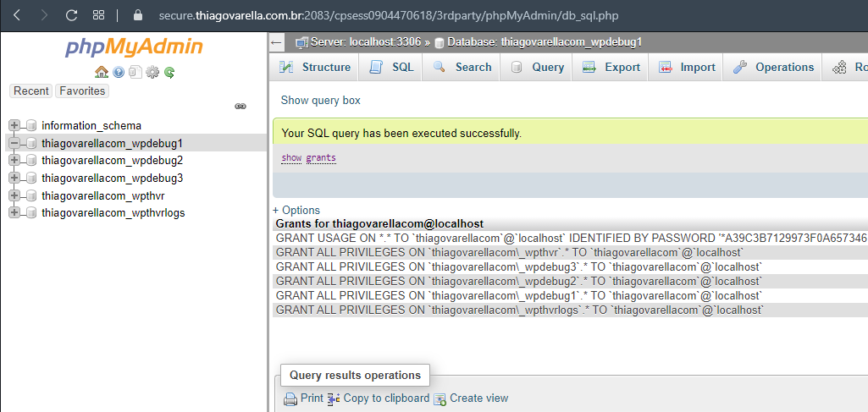Screen dimensions: 868x412
Task: Select thiagovarellacom_wpdebug3 database name
Action: (112, 178)
